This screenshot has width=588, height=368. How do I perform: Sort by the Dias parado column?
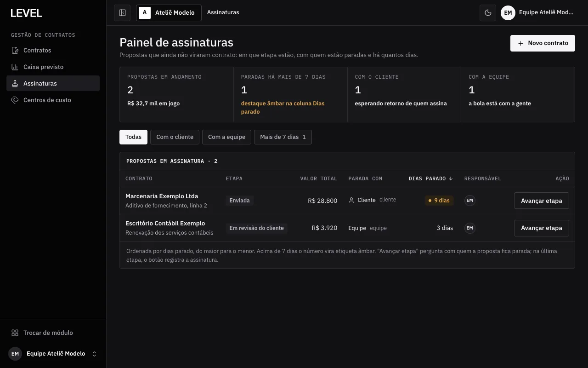(x=430, y=178)
